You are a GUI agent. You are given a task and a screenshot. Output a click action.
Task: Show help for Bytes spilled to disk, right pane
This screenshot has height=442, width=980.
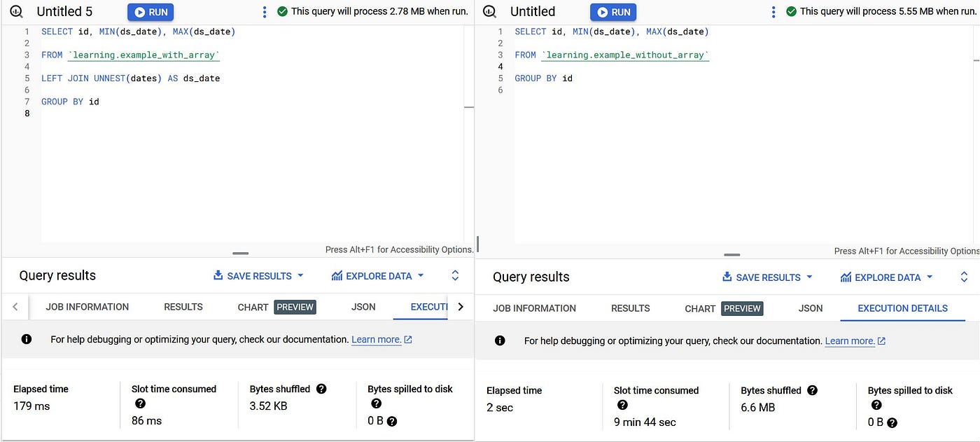tap(876, 405)
